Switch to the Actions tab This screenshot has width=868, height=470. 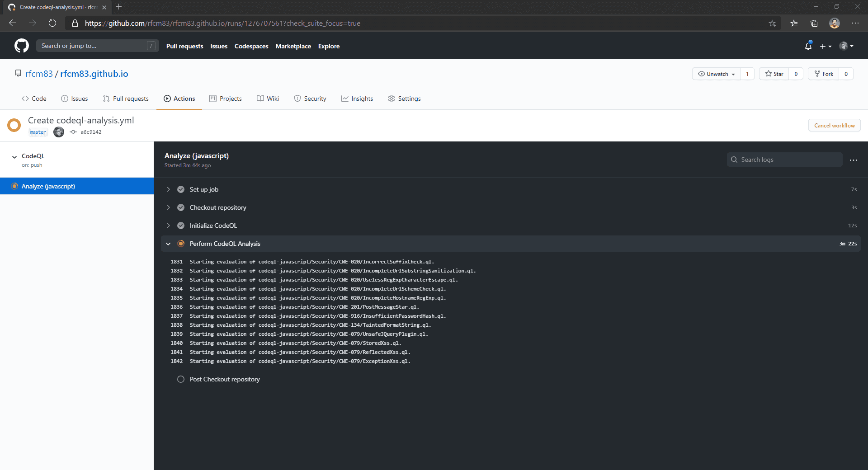pyautogui.click(x=179, y=99)
